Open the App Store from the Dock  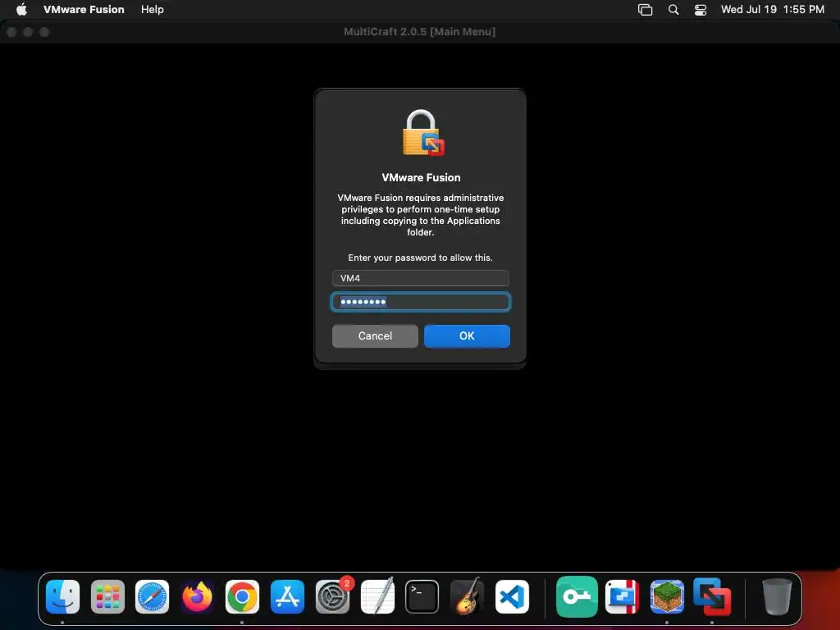tap(287, 597)
